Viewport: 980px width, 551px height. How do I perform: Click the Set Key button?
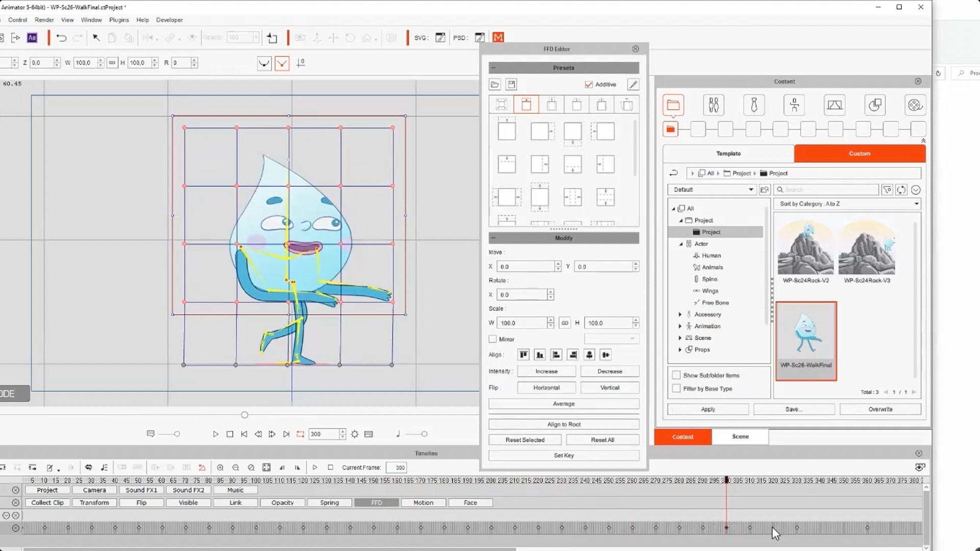[x=563, y=455]
